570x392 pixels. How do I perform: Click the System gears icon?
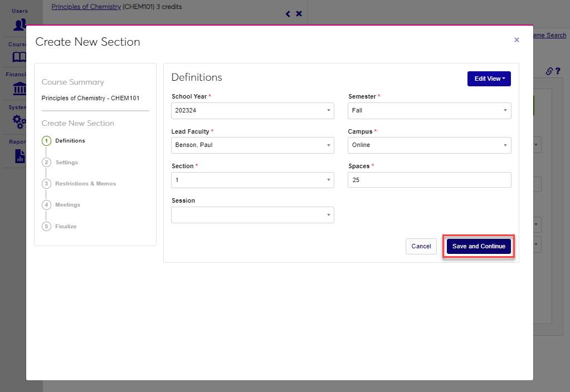point(20,121)
